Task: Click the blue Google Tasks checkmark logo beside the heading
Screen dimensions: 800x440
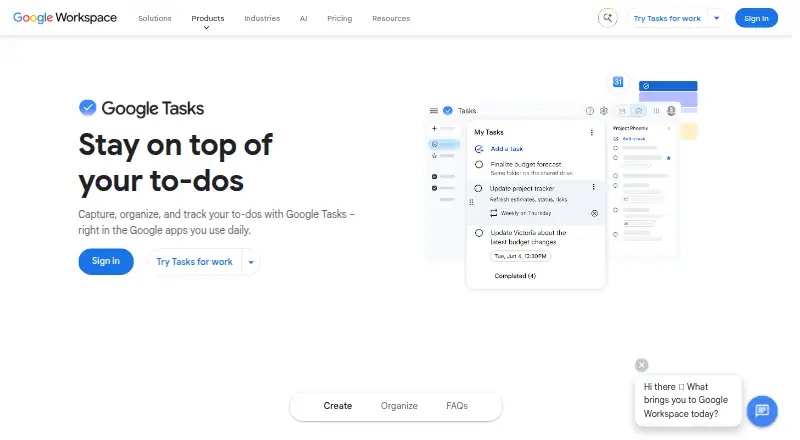Action: tap(88, 108)
